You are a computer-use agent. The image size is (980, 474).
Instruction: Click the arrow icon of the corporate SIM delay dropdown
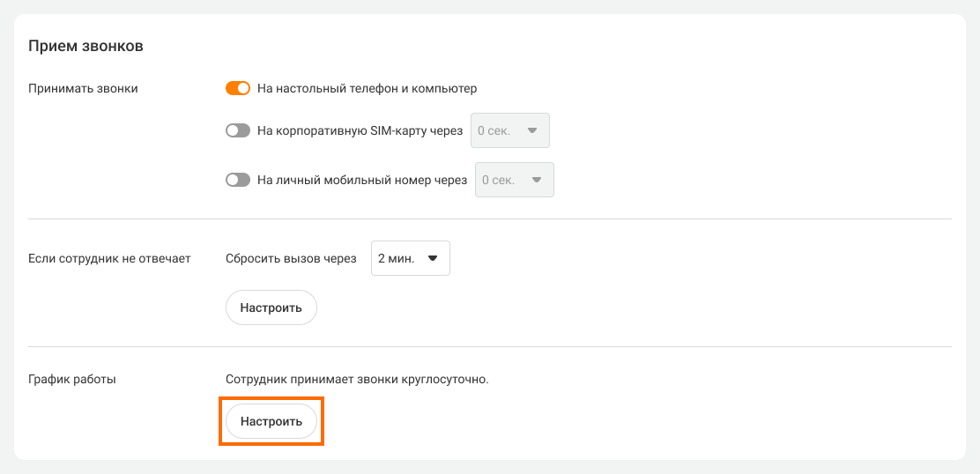[532, 131]
